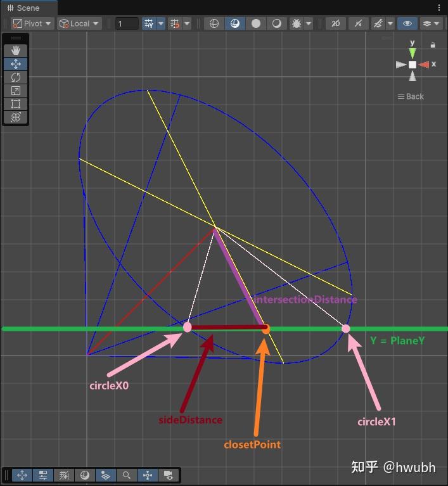Toggle Orientation overlay in bottom bar
The height and width of the screenshot is (486, 448).
[x=148, y=475]
